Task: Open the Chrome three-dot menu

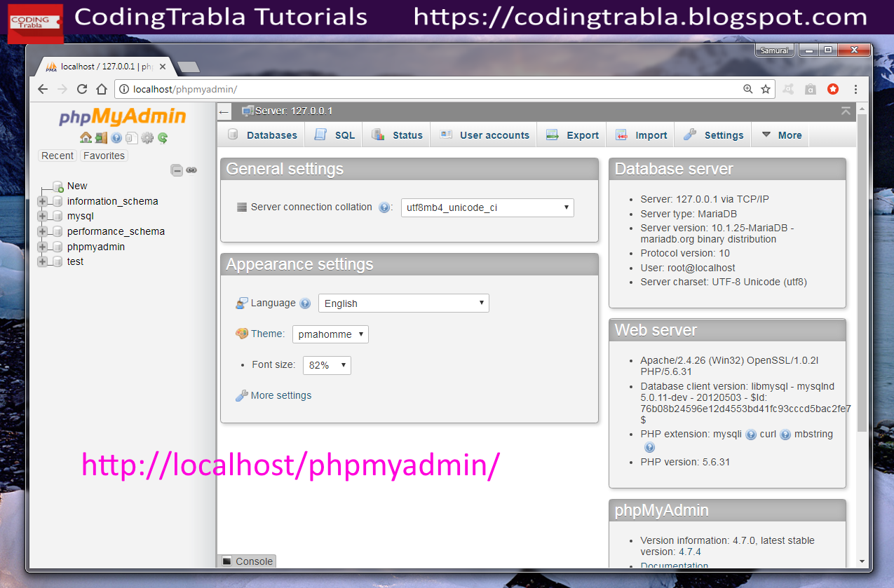Action: 856,89
